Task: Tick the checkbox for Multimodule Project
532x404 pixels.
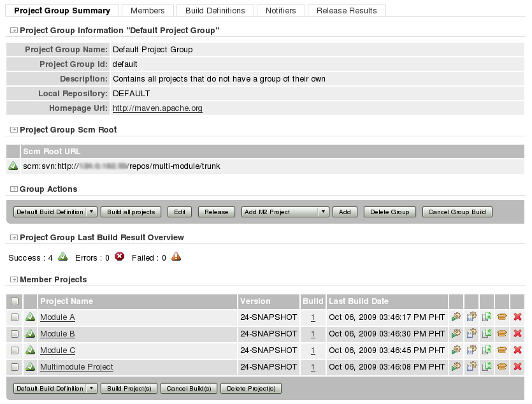Action: click(14, 366)
